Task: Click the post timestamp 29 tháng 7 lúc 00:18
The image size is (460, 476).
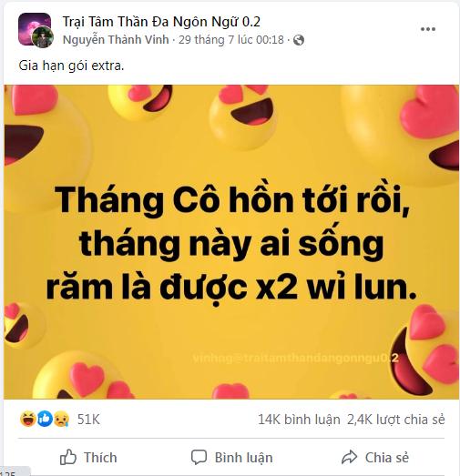Action: coord(231,40)
